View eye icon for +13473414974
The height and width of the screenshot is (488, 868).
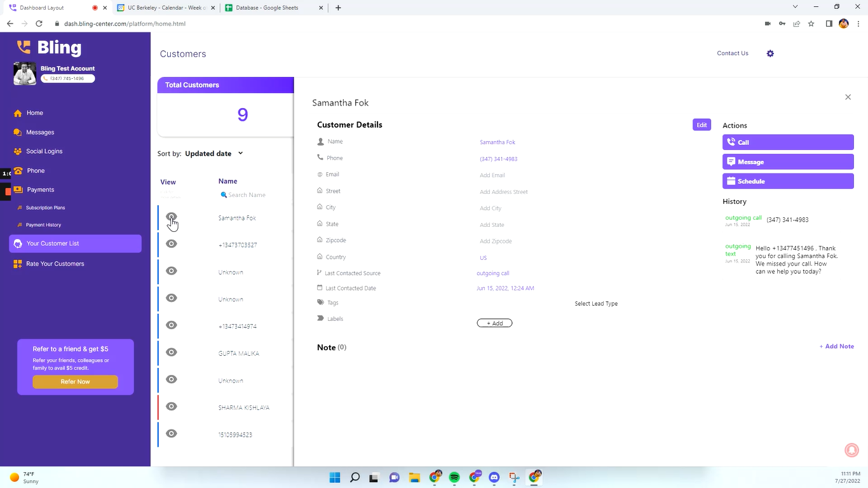pyautogui.click(x=172, y=325)
